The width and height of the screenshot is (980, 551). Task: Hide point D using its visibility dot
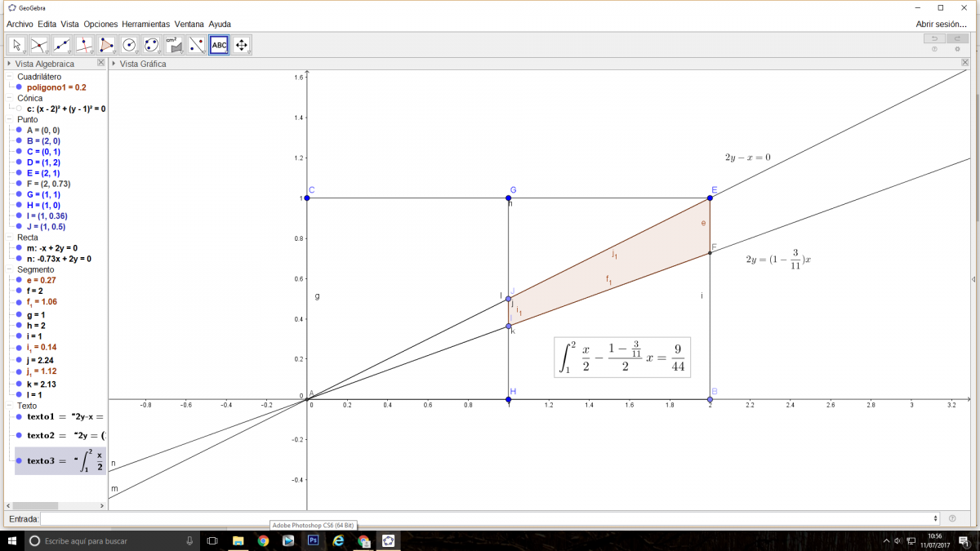click(x=19, y=162)
